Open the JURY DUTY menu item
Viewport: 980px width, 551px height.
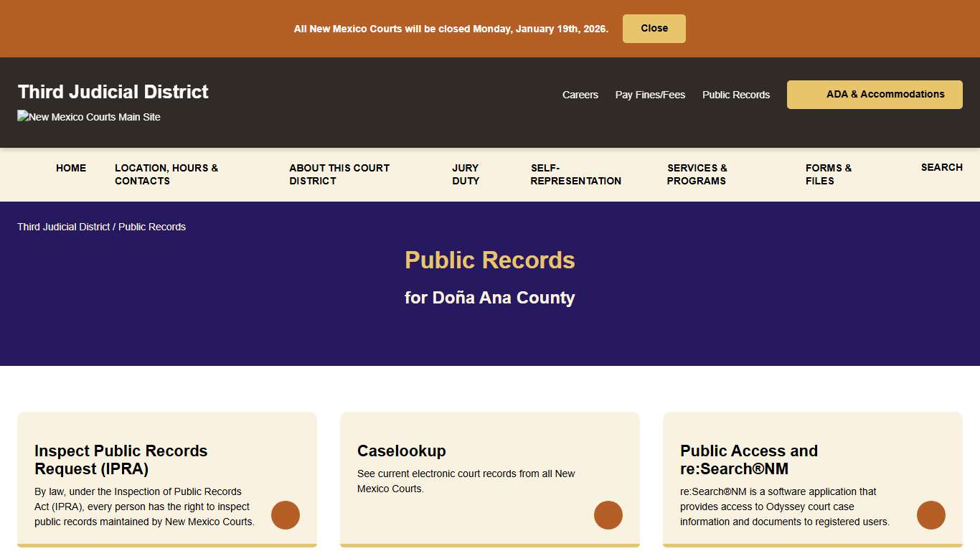[466, 174]
